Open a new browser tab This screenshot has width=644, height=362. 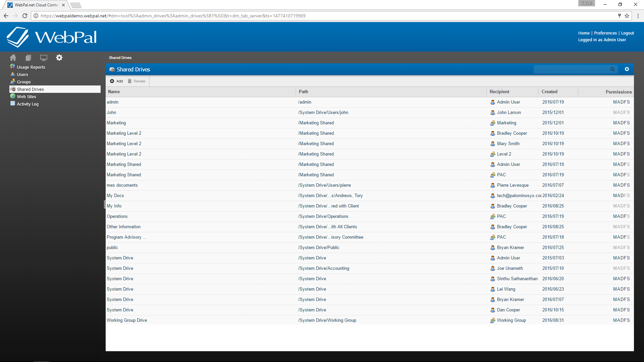(x=76, y=5)
